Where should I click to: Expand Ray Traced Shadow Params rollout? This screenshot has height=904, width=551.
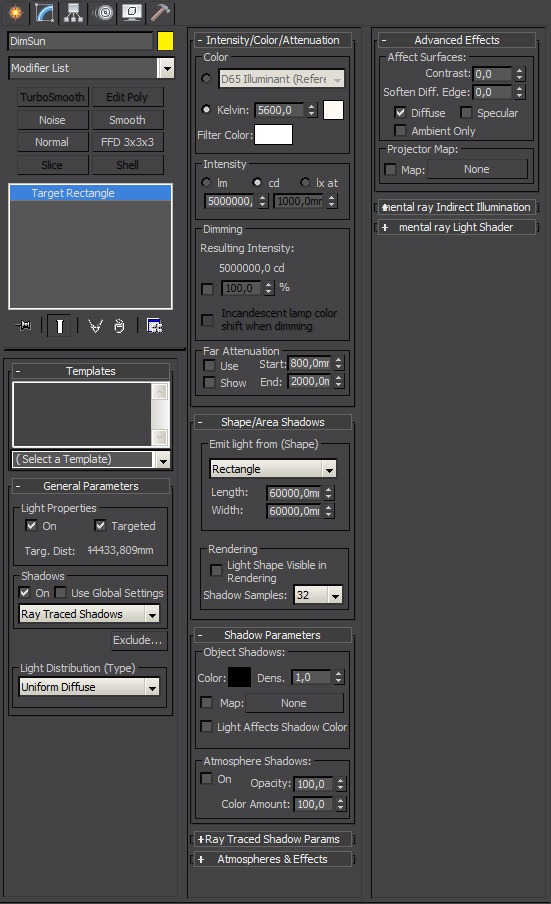click(x=272, y=839)
